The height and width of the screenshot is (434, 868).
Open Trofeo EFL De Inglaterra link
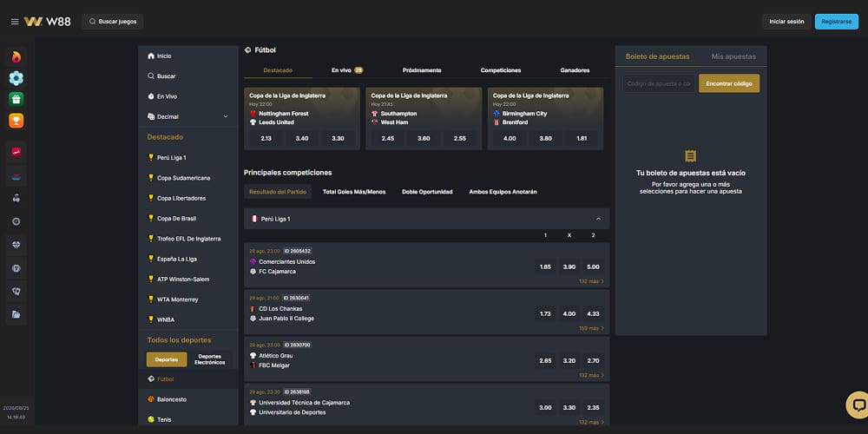click(x=188, y=239)
